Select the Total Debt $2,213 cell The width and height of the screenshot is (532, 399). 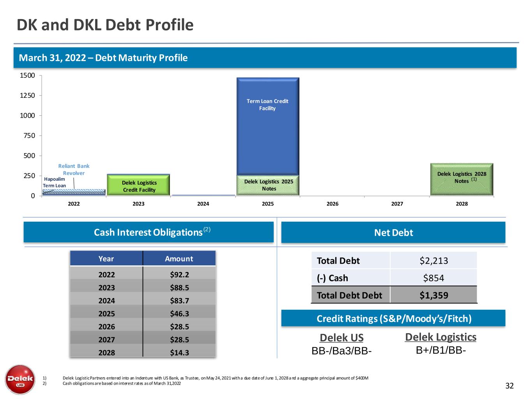pyautogui.click(x=433, y=261)
